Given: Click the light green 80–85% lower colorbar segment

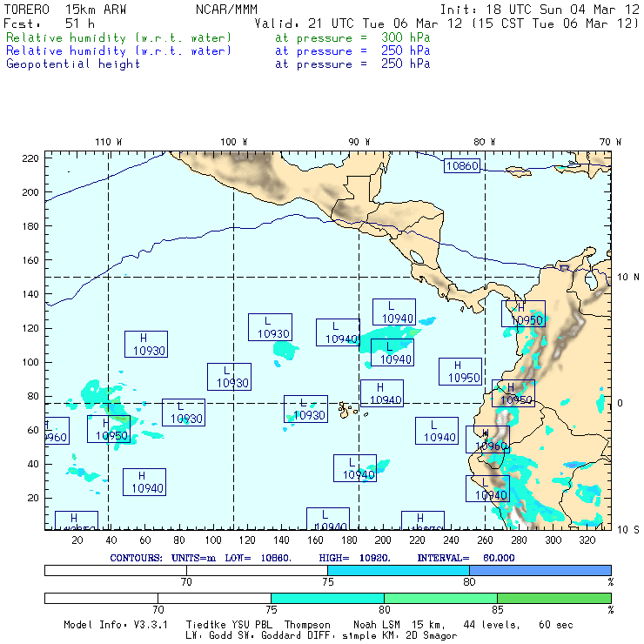Looking at the screenshot, I should click(440, 598).
